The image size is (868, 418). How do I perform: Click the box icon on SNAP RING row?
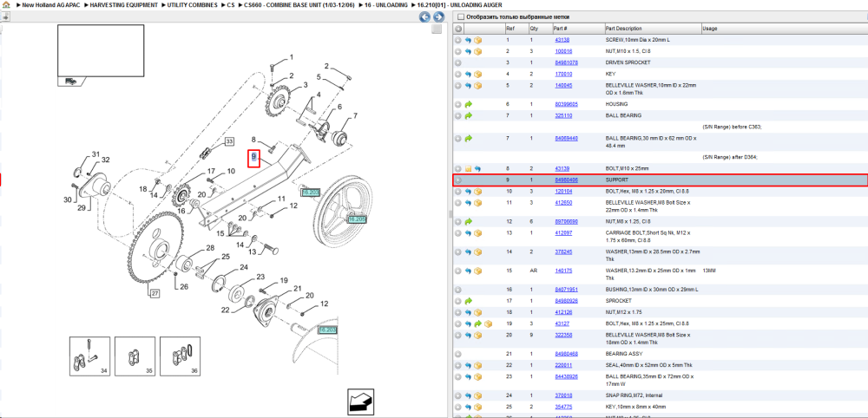tap(477, 395)
